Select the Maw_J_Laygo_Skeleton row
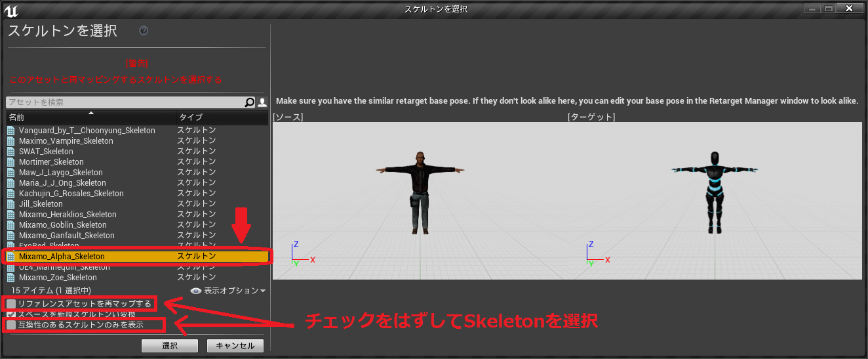868x359 pixels. pyautogui.click(x=137, y=173)
